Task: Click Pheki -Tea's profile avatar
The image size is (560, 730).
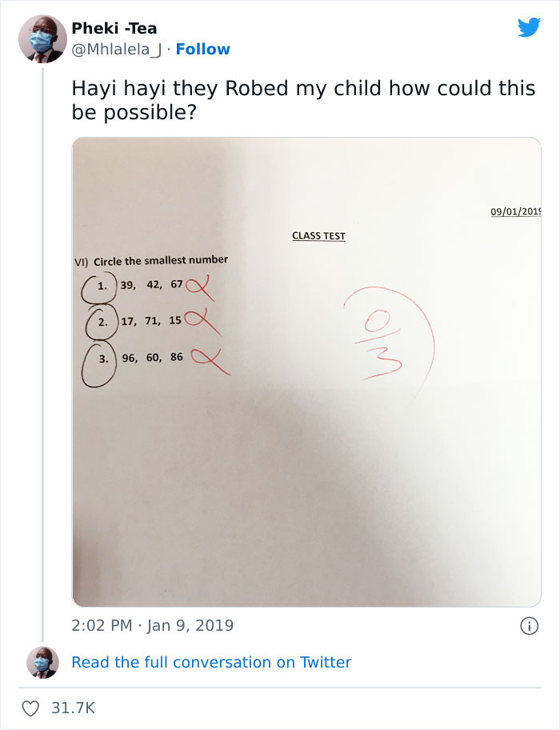Action: point(42,38)
